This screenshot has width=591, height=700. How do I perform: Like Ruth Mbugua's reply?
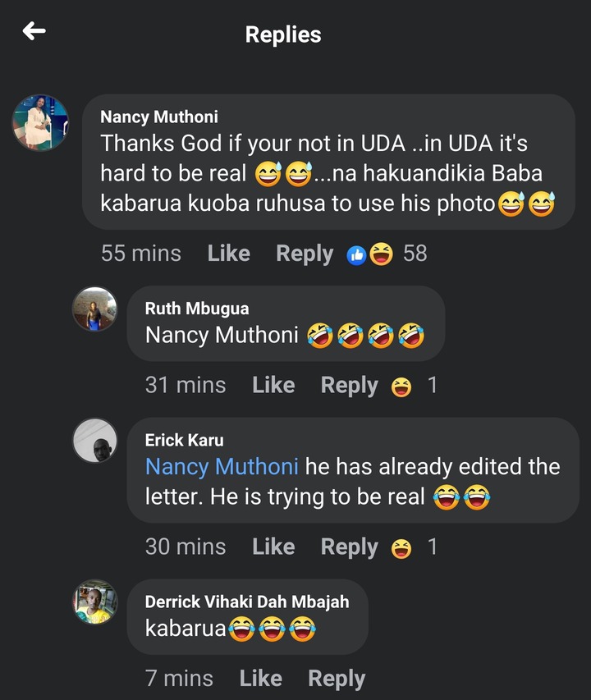(273, 385)
